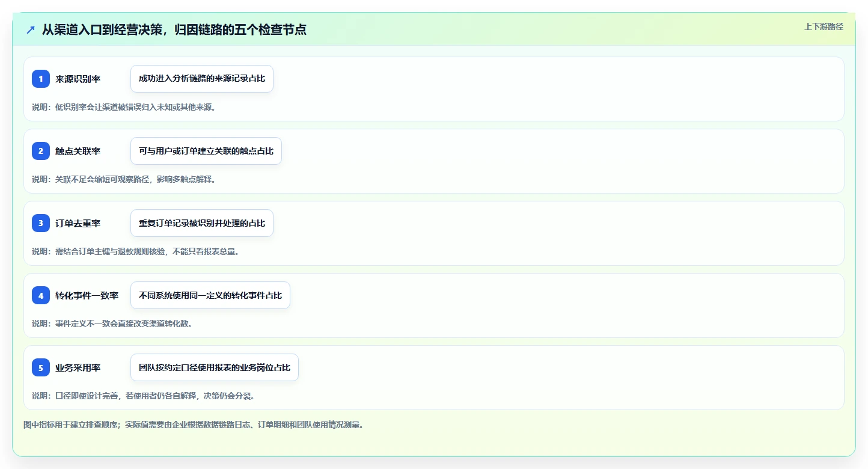Click the 转化事件一致率 label

87,295
